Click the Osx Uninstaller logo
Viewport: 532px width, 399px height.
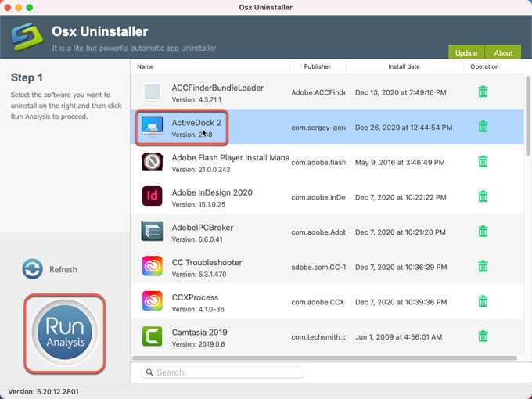(x=27, y=37)
